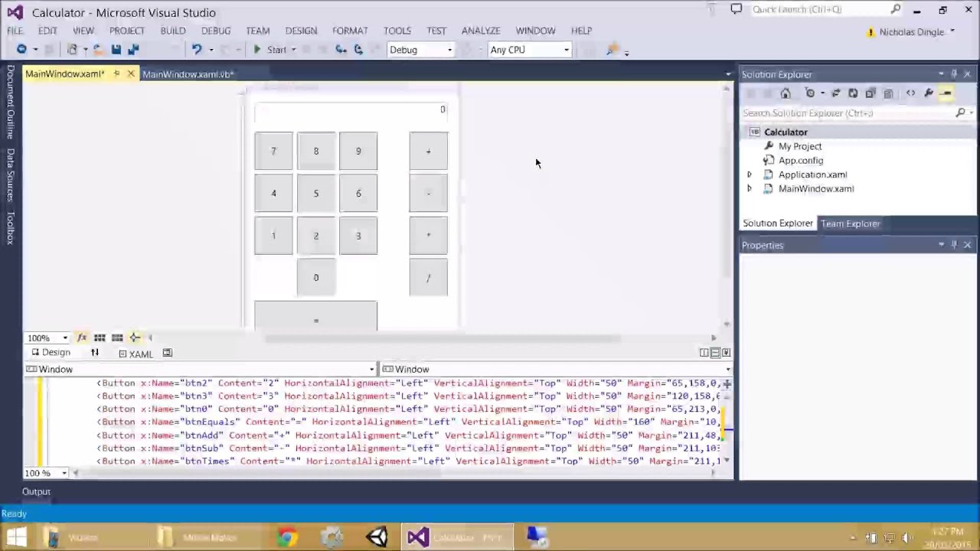Click the collapse pane icon

[726, 353]
